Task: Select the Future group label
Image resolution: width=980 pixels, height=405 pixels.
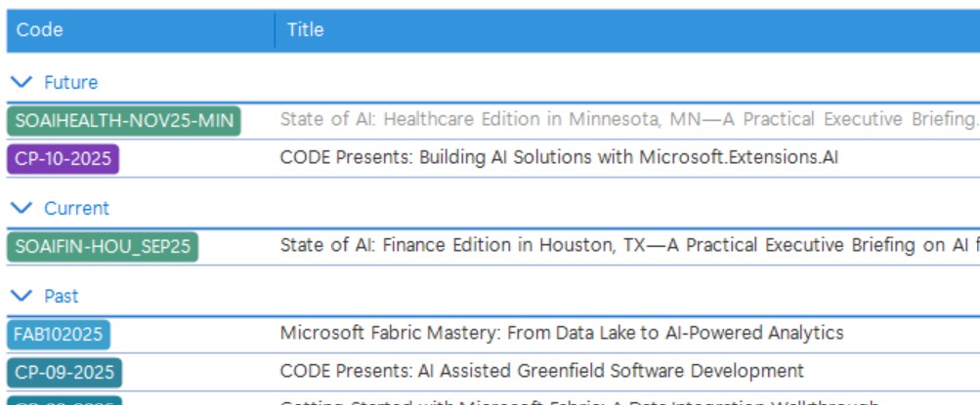Action: coord(70,83)
